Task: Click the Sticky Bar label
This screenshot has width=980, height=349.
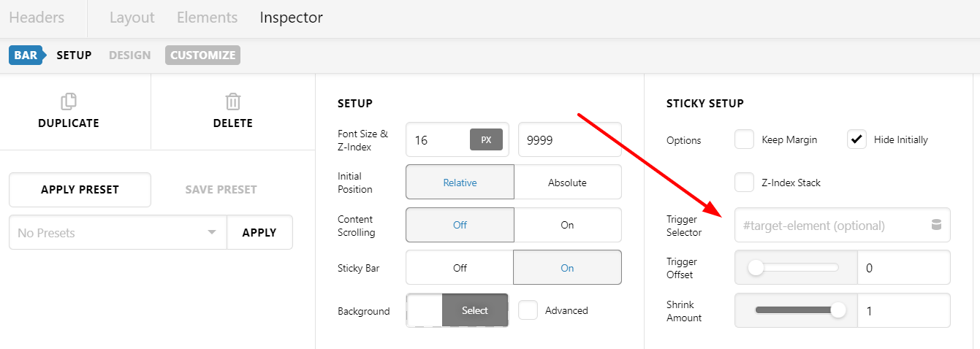Action: click(359, 268)
